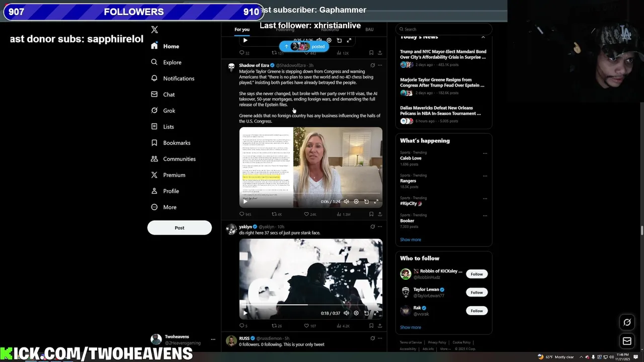Open Grok explain on Shadow of Ezra post
This screenshot has height=362, width=644.
coord(372,65)
